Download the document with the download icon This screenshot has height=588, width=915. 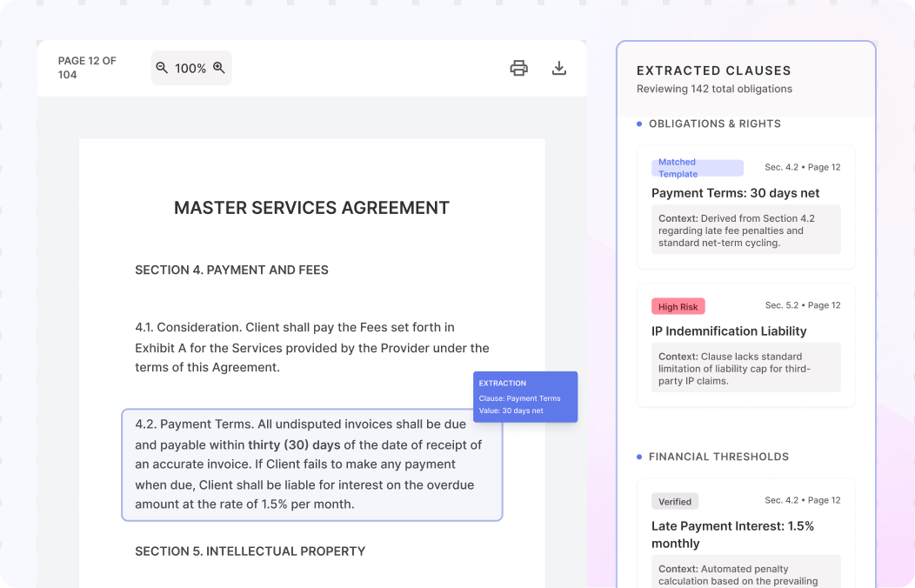(559, 68)
